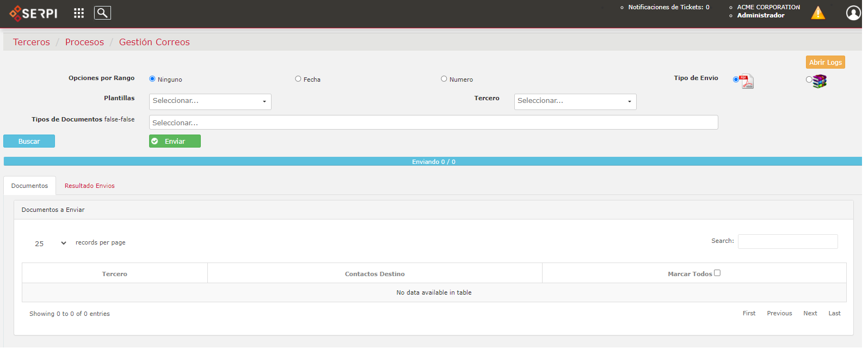Screen dimensions: 868x360
Task: Go to the Next page
Action: [x=810, y=314]
